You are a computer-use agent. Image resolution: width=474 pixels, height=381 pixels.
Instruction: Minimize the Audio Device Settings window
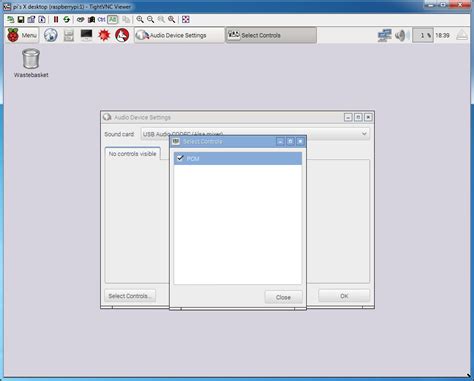pos(348,117)
